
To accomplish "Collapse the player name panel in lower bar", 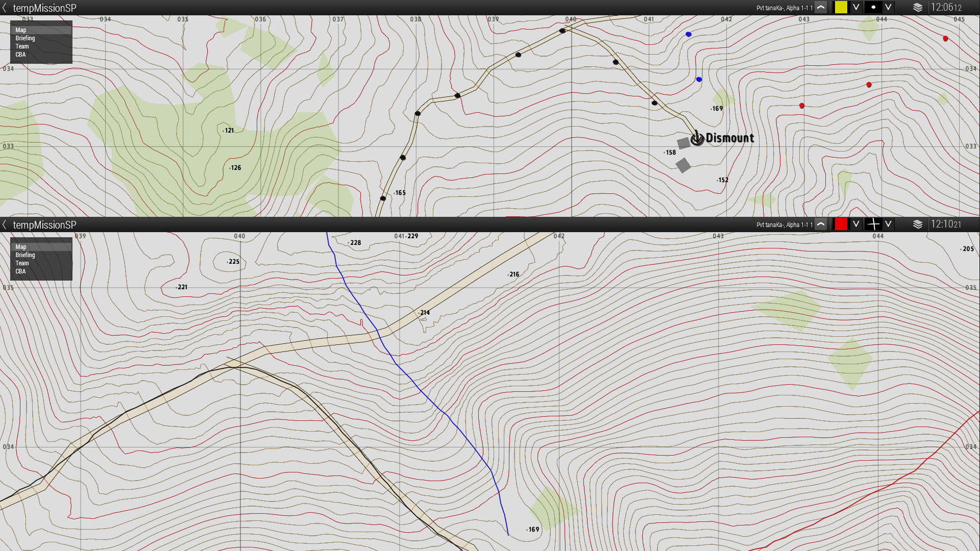I will click(821, 224).
